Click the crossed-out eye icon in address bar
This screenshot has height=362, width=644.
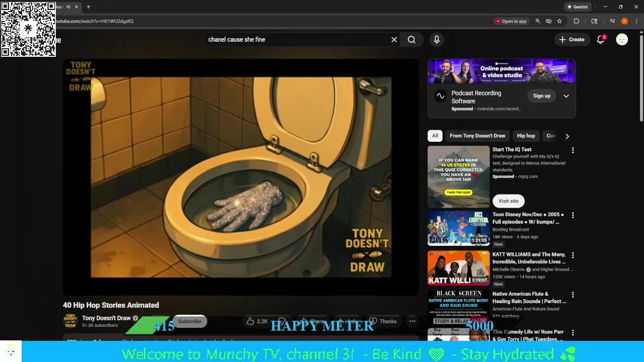pos(548,21)
